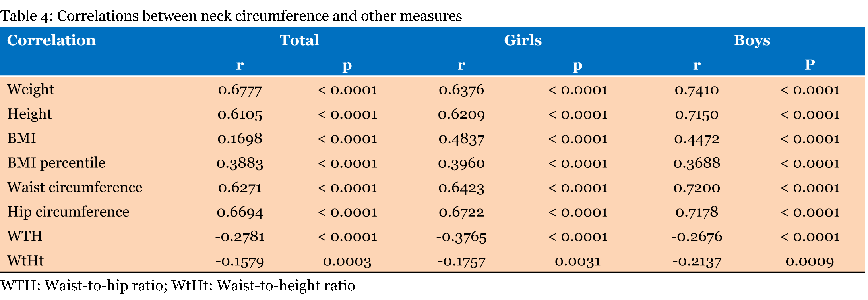Click the Boys WTH r value -0.2676
Image resolution: width=868 pixels, height=300 pixels.
[697, 237]
